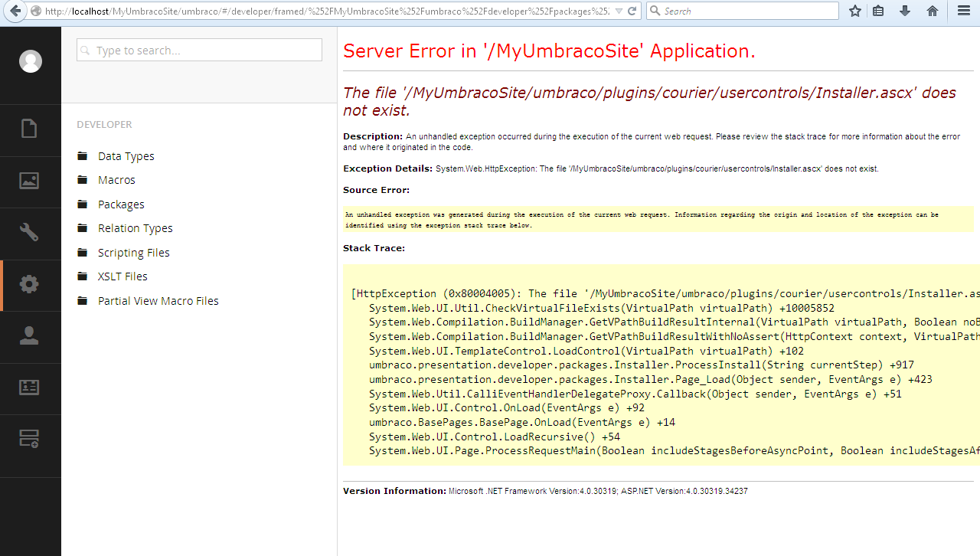Viewport: 980px width, 556px height.
Task: Click the folder icon beside Macros
Action: [x=83, y=180]
